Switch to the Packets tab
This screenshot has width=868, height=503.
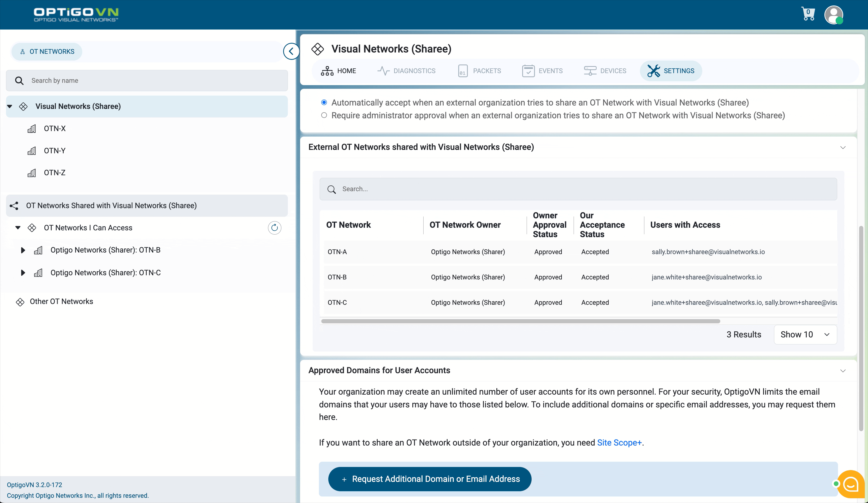point(479,71)
